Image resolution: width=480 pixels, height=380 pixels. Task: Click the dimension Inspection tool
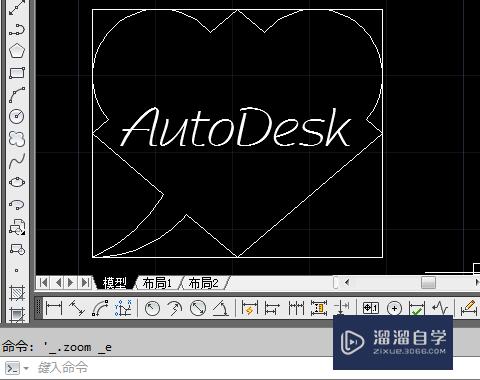pos(417,308)
